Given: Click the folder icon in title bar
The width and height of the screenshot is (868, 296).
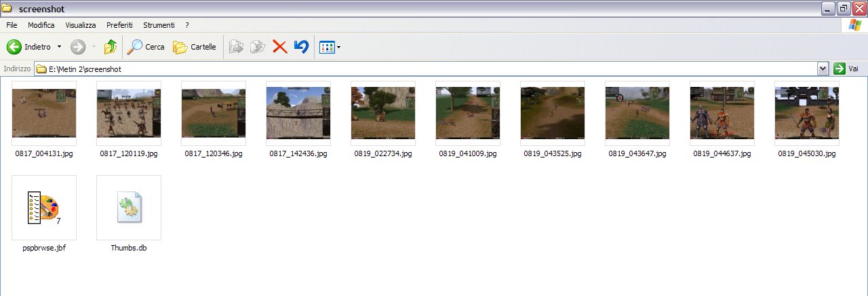Looking at the screenshot, I should tap(8, 9).
